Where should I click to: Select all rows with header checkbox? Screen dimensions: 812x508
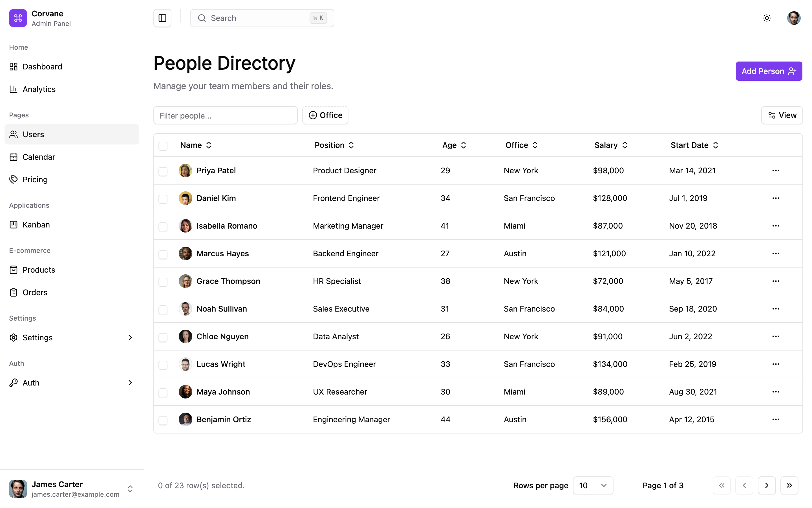pos(163,146)
